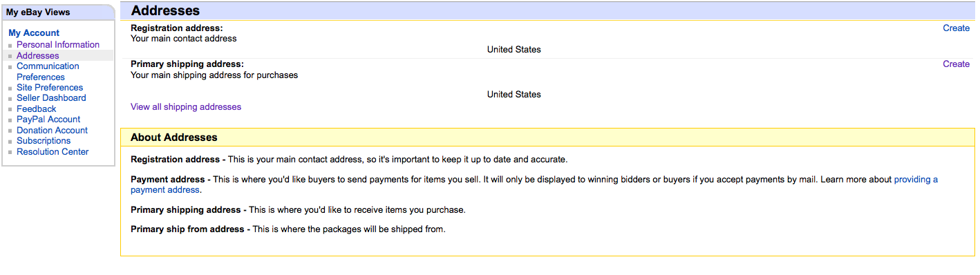Go to Personal Information in sidebar
The width and height of the screenshot is (980, 275).
click(58, 44)
